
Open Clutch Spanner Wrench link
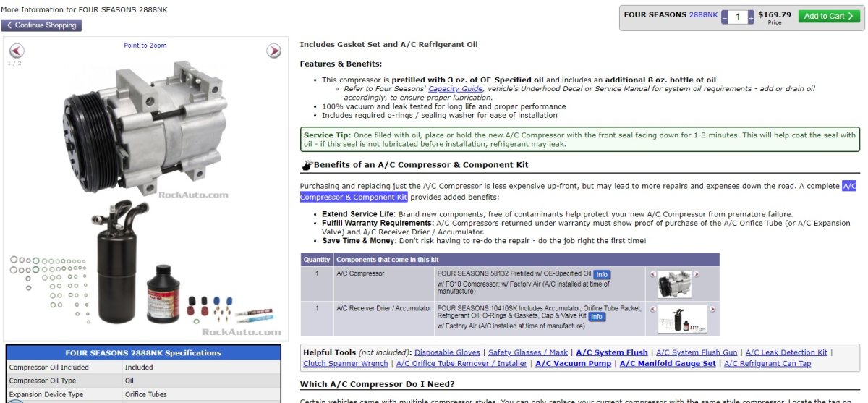[x=346, y=363]
